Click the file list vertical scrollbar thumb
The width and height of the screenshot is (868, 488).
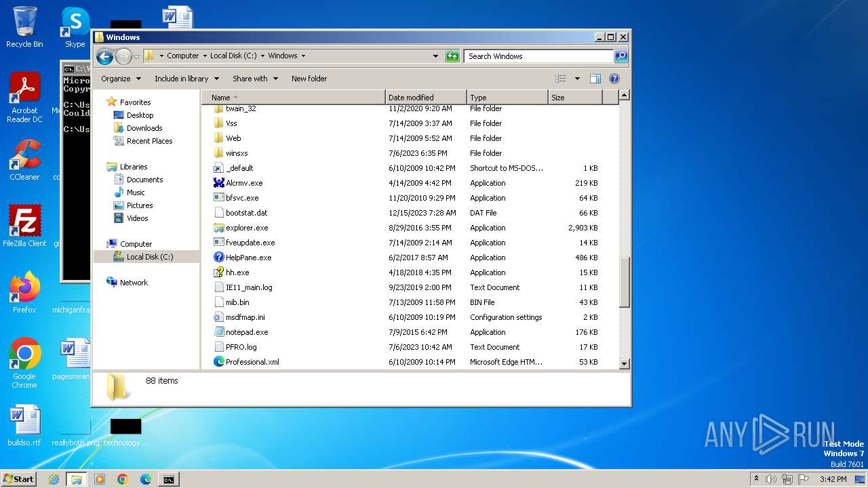click(x=625, y=282)
